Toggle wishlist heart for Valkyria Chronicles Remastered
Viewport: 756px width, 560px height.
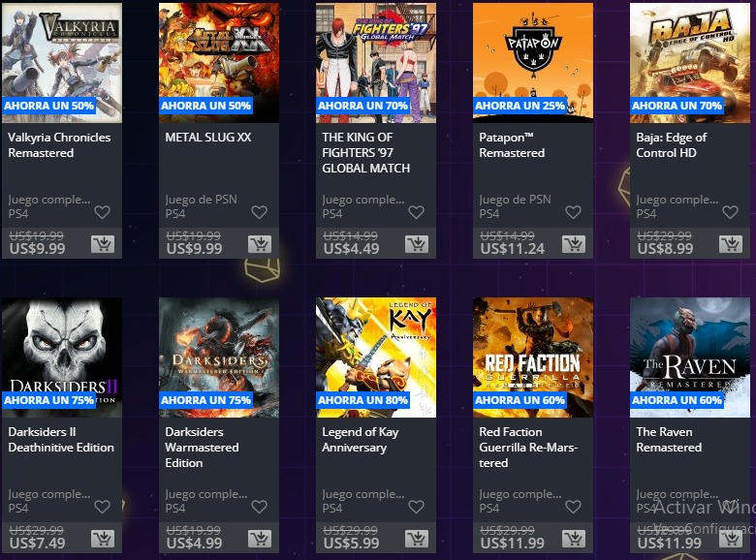click(102, 212)
